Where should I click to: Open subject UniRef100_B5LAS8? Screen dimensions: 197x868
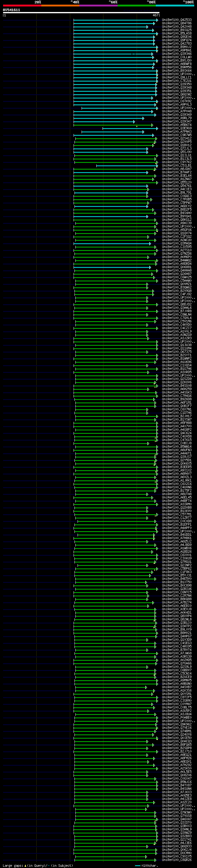pyautogui.click(x=176, y=33)
